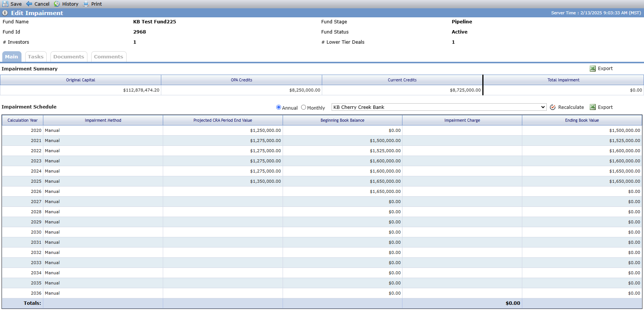The width and height of the screenshot is (644, 321).
Task: Click the $1,350,000.00 projected CRA value
Action: point(265,181)
